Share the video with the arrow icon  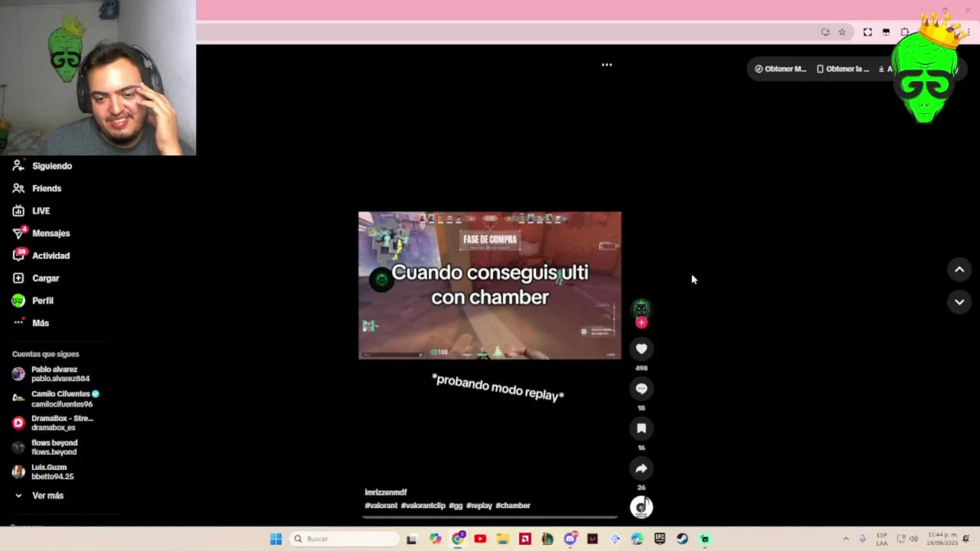642,468
